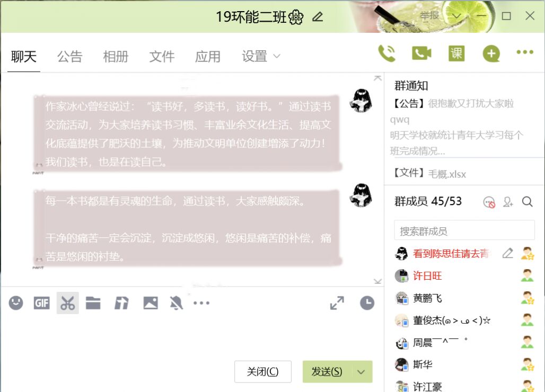This screenshot has height=392, width=545.
Task: Start a group voice call
Action: [386, 54]
